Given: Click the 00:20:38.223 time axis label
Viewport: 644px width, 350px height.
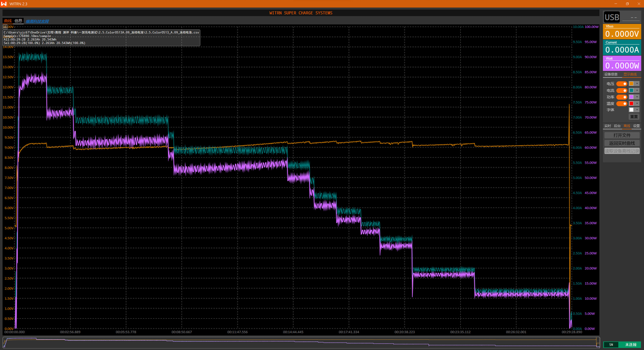Looking at the screenshot, I should click(x=405, y=332).
